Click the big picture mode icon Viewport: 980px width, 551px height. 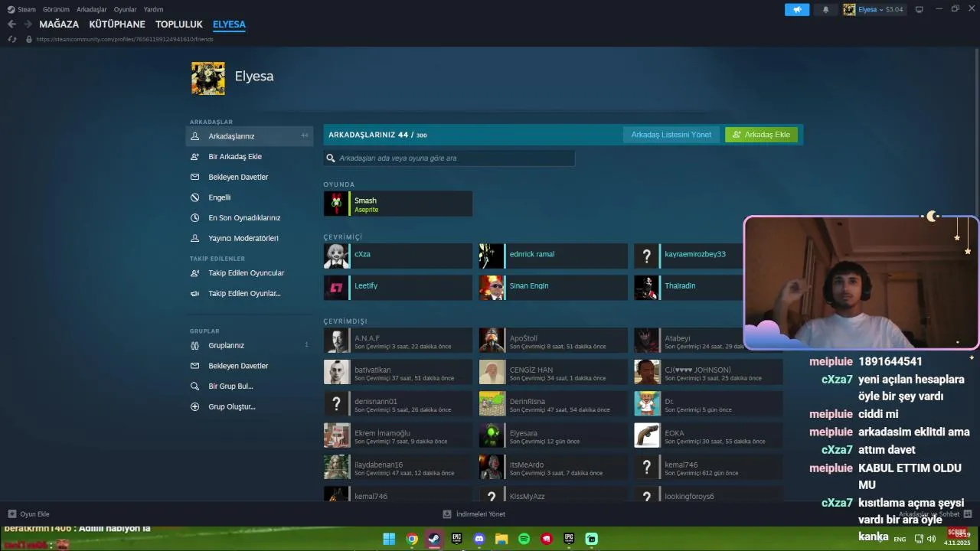pos(920,10)
